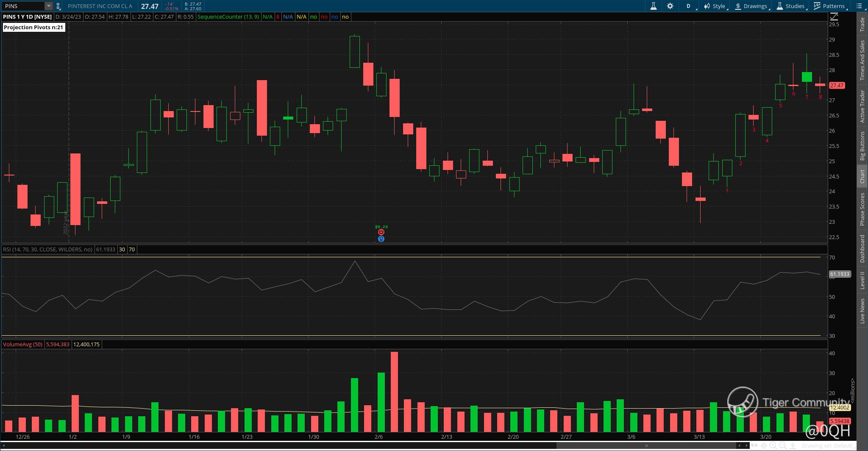The width and height of the screenshot is (868, 451).
Task: Click the PINTEREST INC COM CL A name
Action: pos(100,6)
